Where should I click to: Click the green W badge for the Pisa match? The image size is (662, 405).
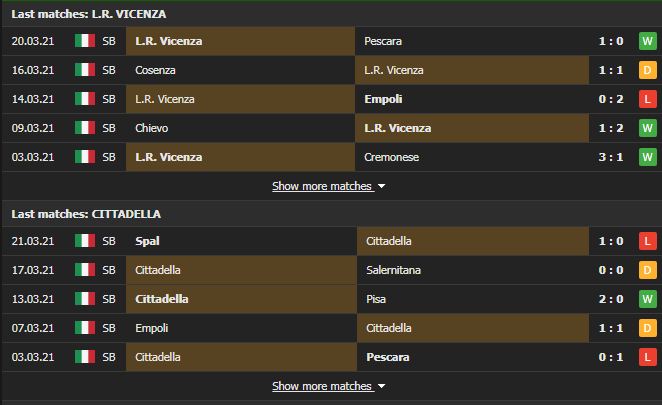(647, 299)
